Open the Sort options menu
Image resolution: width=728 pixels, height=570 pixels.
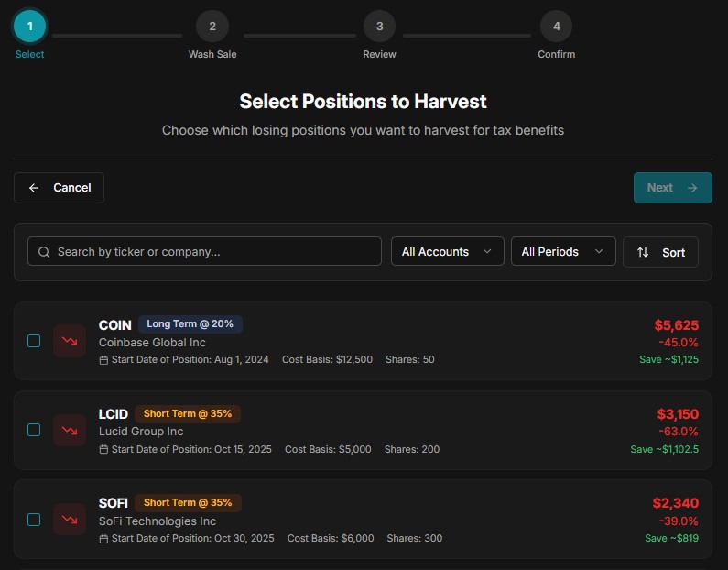point(660,252)
